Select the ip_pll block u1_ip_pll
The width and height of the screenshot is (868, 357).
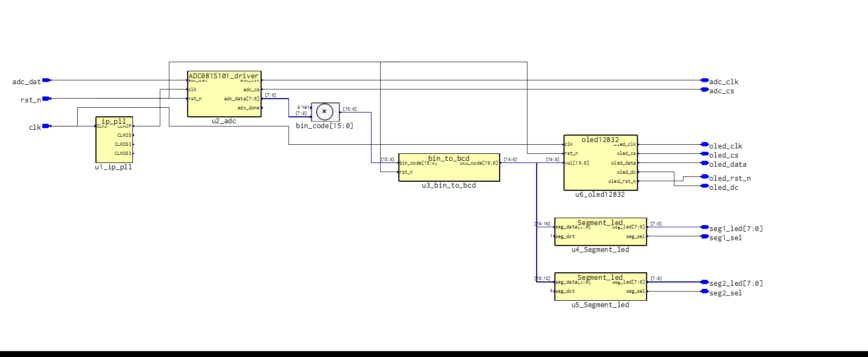pyautogui.click(x=114, y=140)
